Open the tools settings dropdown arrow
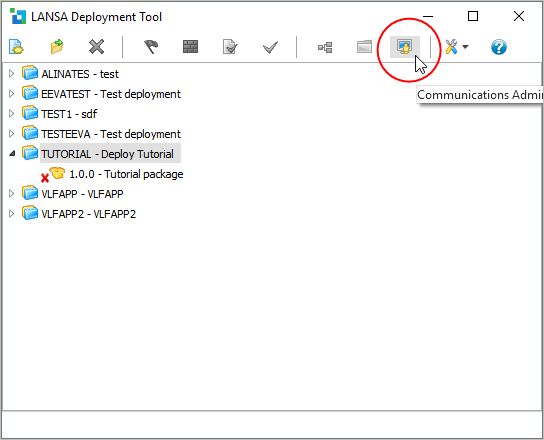The image size is (544, 440). point(466,47)
